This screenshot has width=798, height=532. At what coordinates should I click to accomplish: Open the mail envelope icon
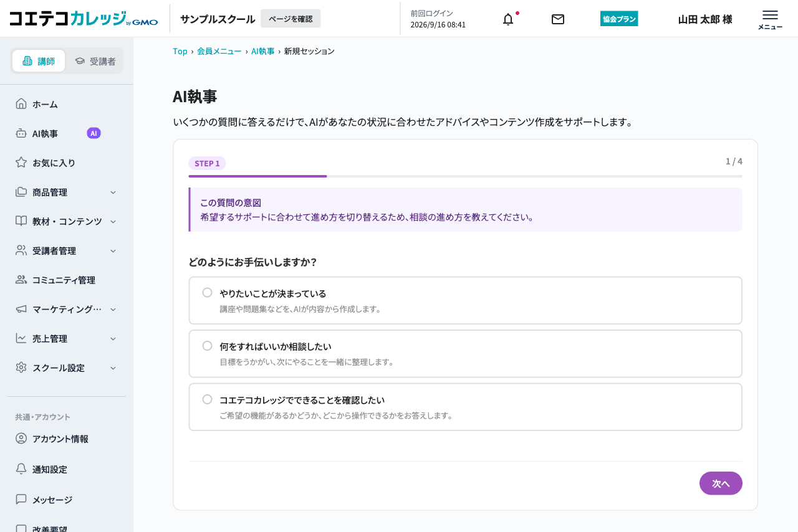pos(558,19)
